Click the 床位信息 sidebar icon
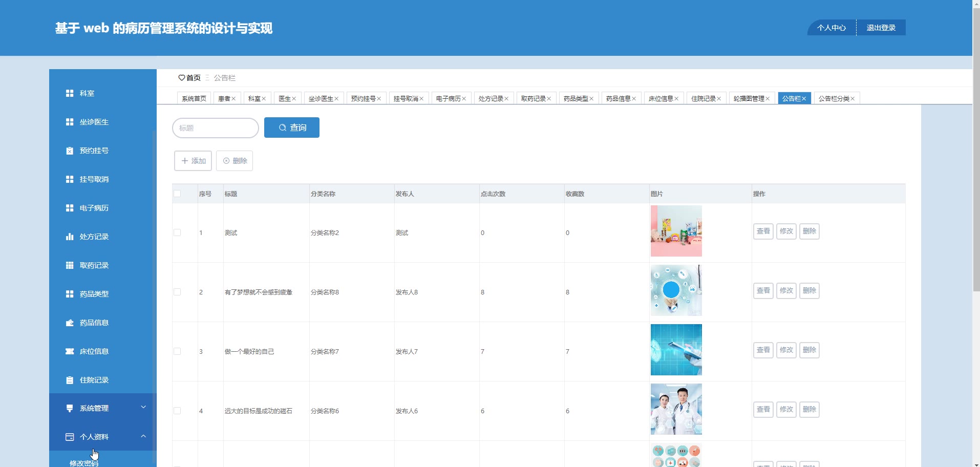 click(70, 351)
